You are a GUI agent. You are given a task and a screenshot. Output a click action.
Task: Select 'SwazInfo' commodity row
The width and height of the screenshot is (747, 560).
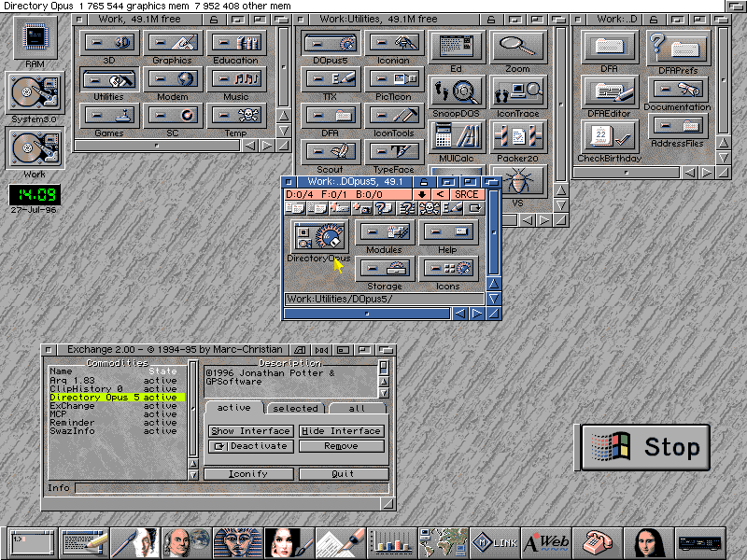tap(117, 431)
